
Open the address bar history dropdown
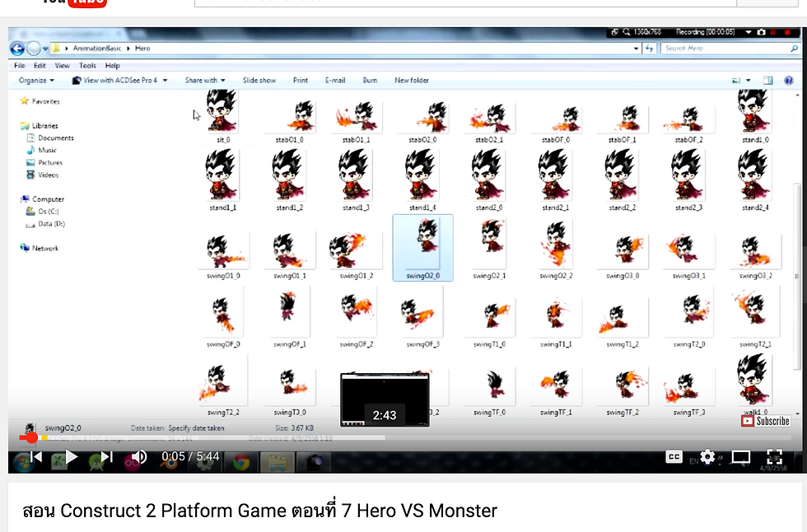pos(636,49)
